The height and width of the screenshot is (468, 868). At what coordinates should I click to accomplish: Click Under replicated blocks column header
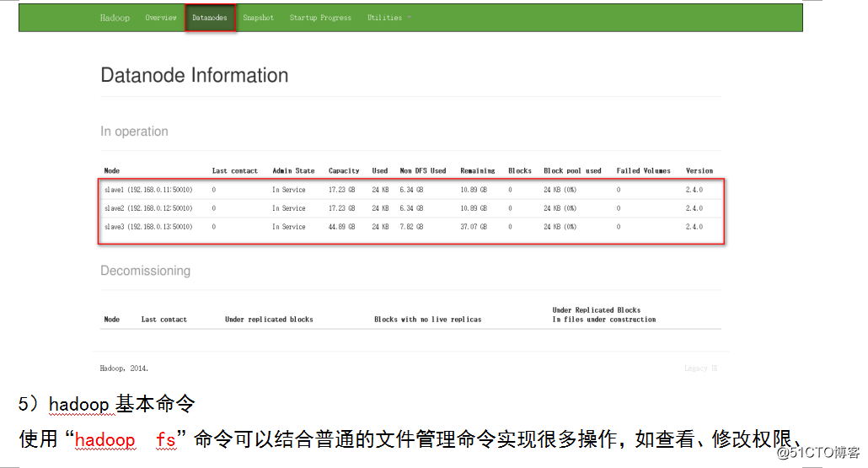coord(269,320)
